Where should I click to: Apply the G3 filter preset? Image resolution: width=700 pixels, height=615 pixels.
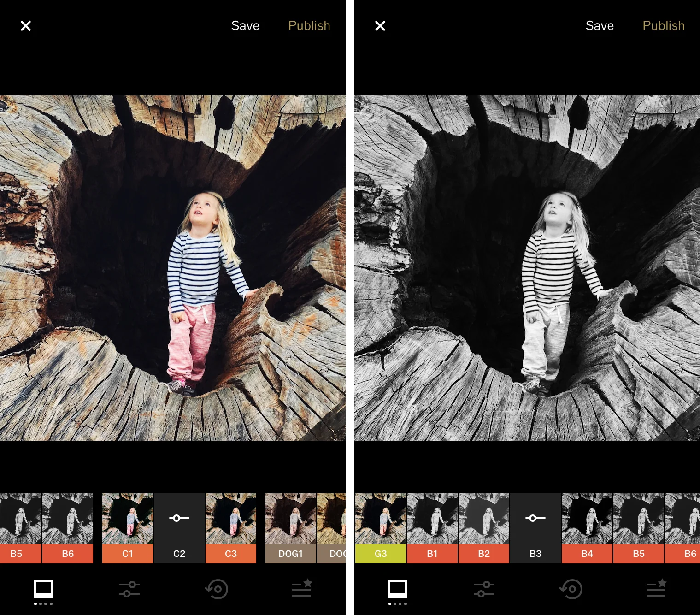pos(380,528)
